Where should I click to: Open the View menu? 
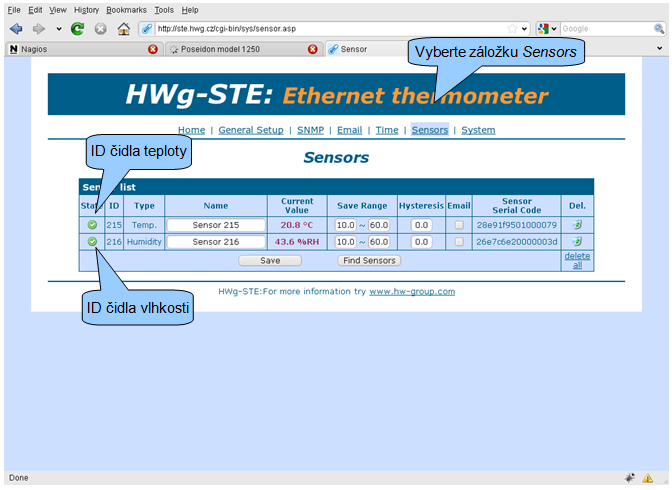pos(58,10)
